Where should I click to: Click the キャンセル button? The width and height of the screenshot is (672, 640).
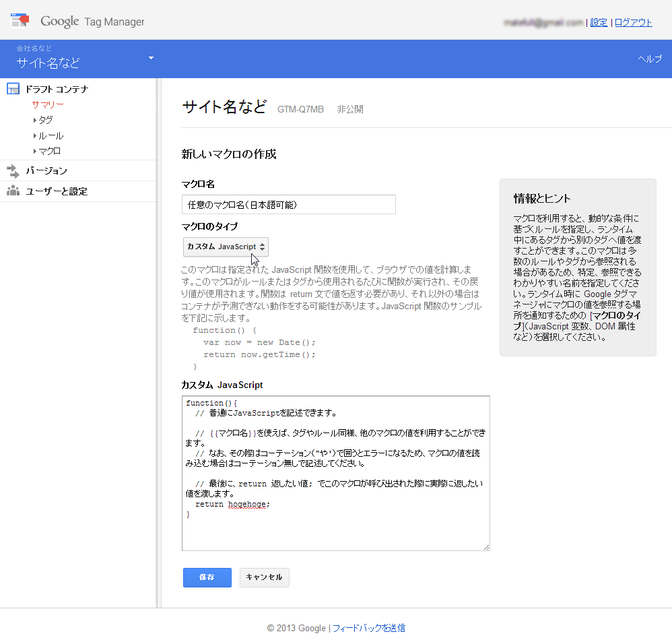pyautogui.click(x=264, y=577)
